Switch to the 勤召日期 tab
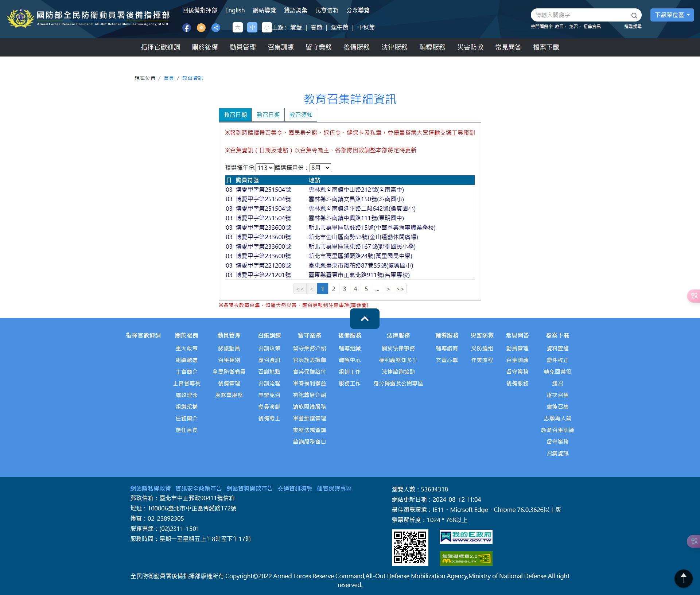Image resolution: width=700 pixels, height=595 pixels. pyautogui.click(x=268, y=115)
